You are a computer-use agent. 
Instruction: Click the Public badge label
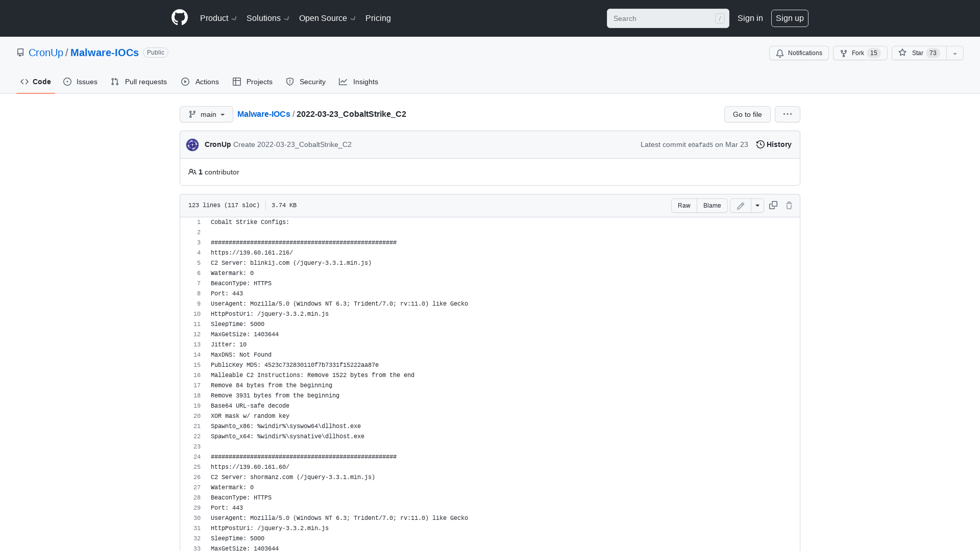tap(156, 53)
